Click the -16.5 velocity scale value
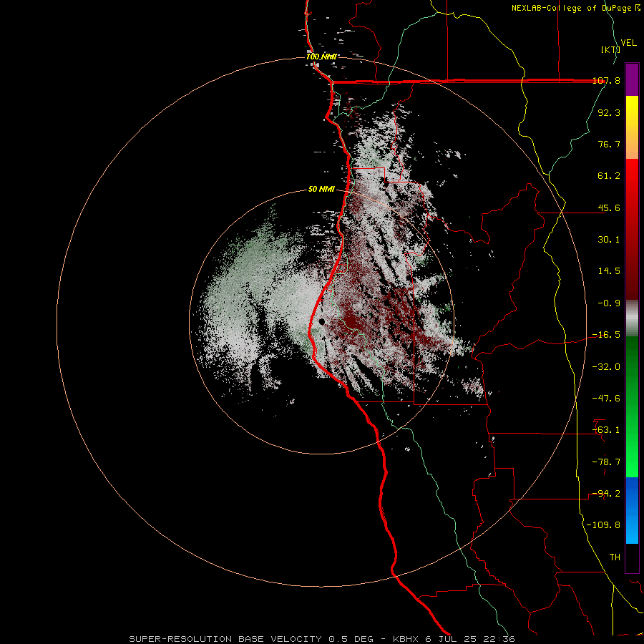Image resolution: width=644 pixels, height=644 pixels. coord(606,335)
